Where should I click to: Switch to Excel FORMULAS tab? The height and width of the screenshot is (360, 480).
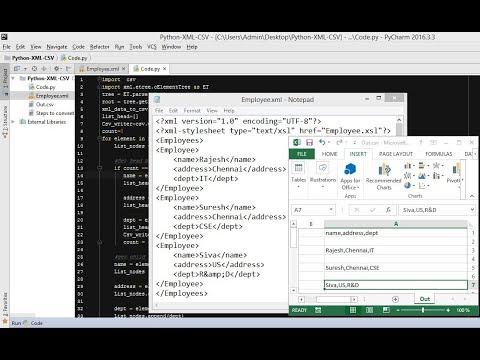[439, 154]
